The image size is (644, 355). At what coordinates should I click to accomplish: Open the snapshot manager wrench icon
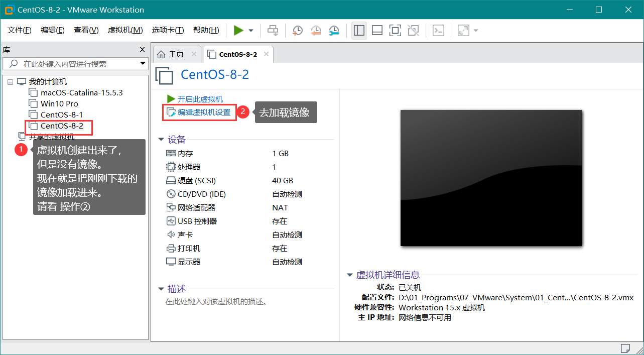(334, 31)
